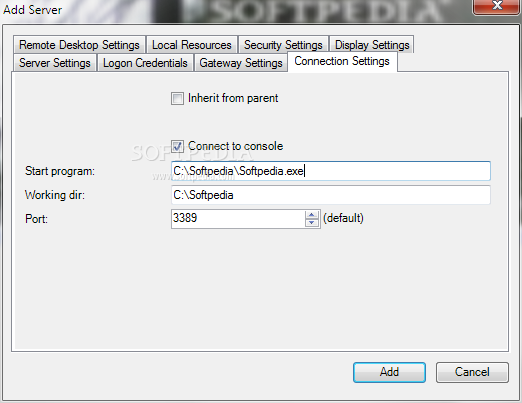The width and height of the screenshot is (522, 403).
Task: Select the Connection Settings tab
Action: 342,61
